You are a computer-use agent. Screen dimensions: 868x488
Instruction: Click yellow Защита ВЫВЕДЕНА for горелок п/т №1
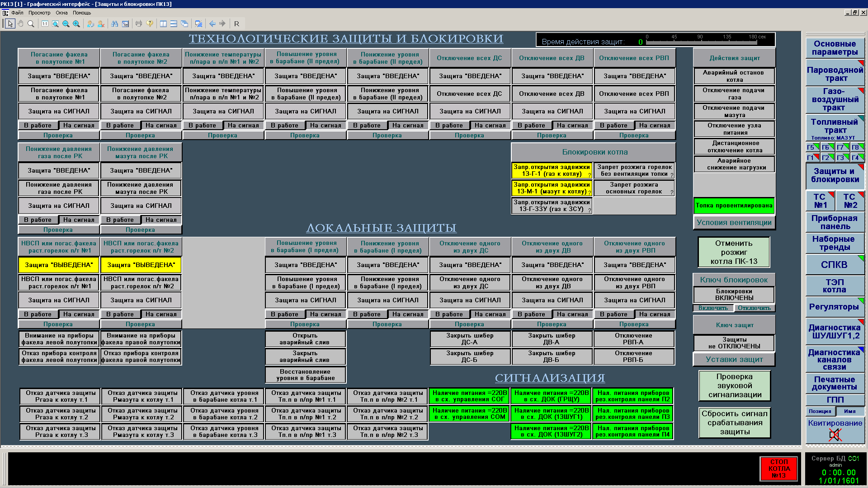click(x=59, y=265)
